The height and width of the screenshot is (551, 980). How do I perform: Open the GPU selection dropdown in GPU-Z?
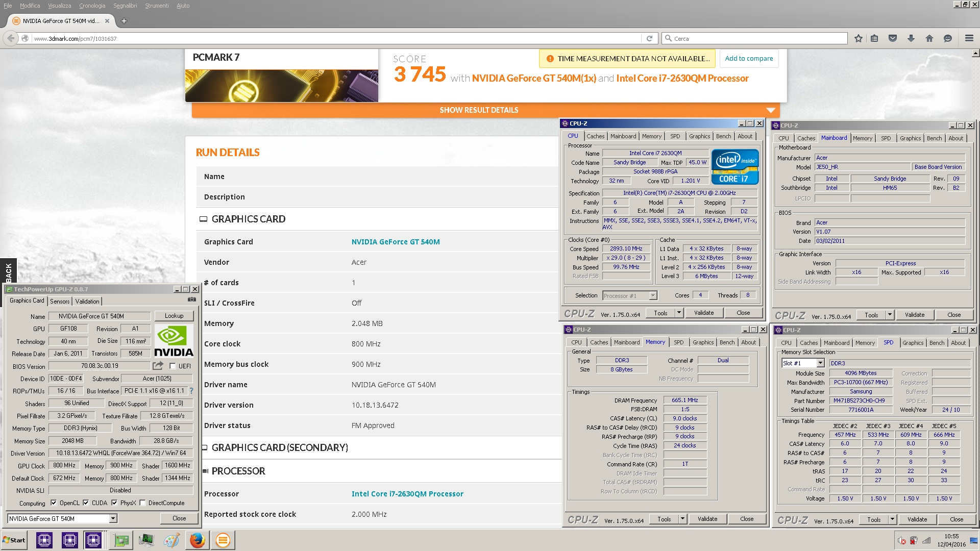[113, 518]
